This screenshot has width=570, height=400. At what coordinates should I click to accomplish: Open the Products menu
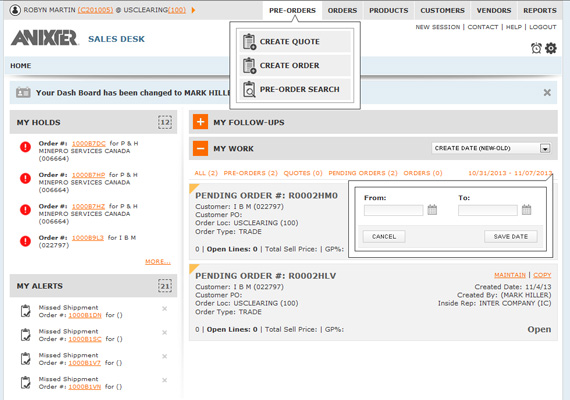coord(389,11)
